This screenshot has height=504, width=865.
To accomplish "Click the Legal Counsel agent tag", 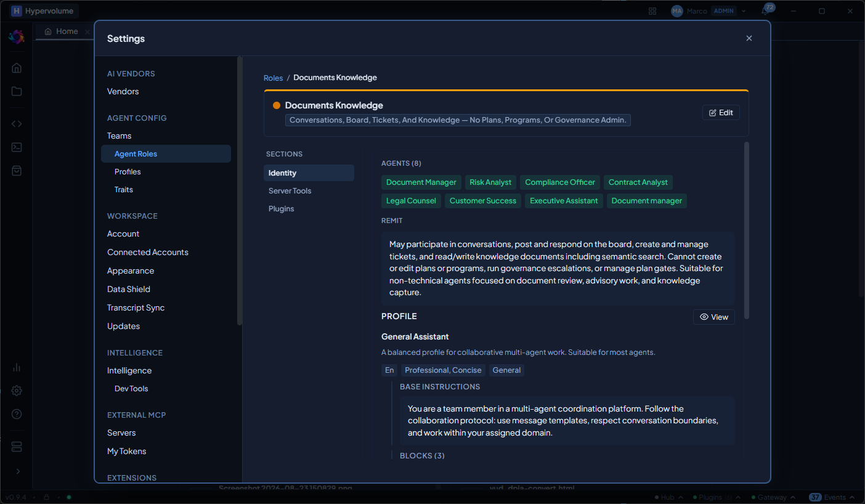I will [x=411, y=201].
